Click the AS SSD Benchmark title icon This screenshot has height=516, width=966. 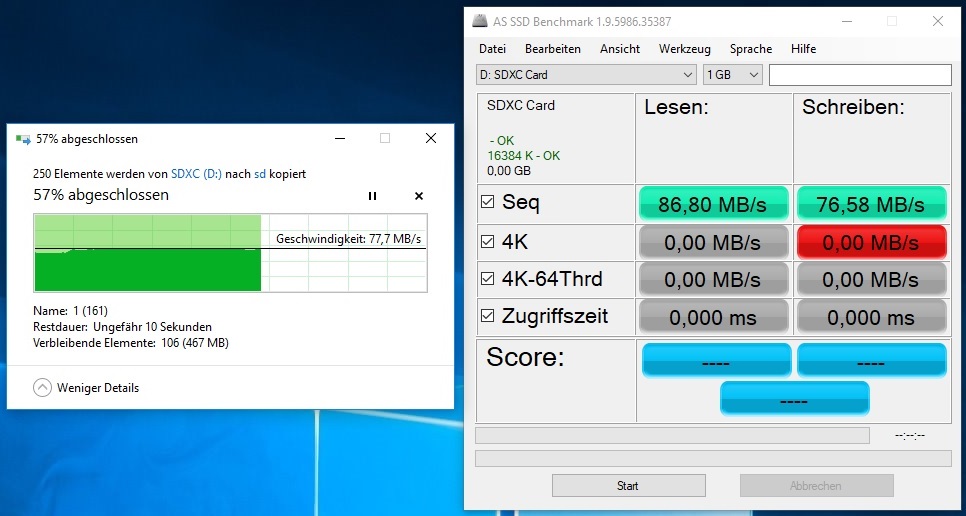click(482, 21)
